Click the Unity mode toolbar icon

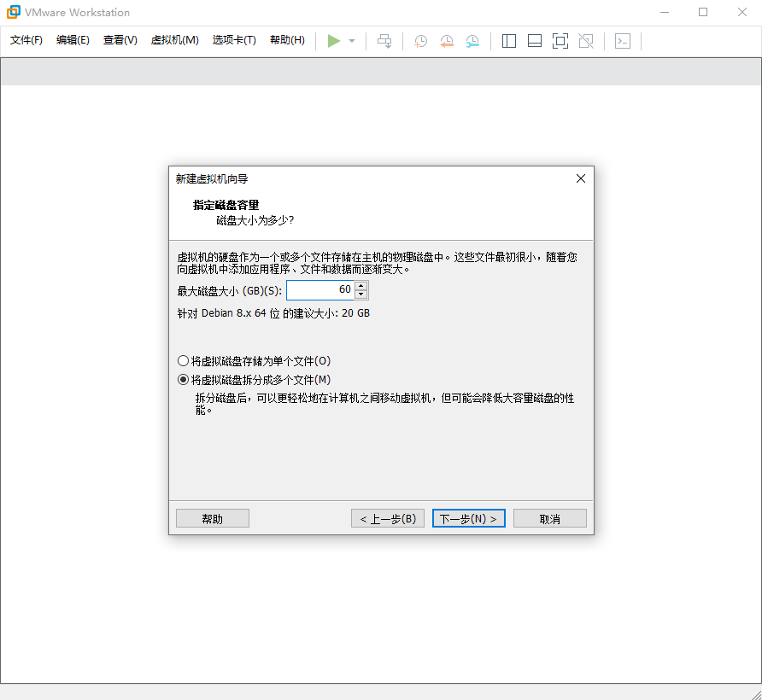586,41
